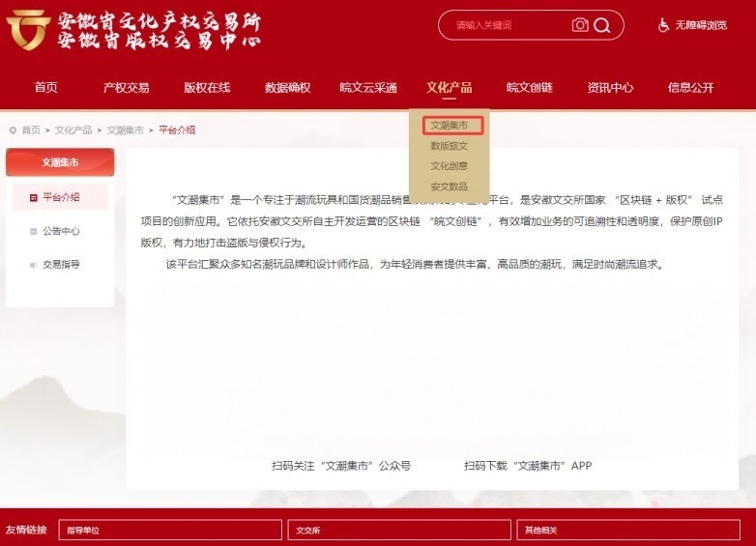Click the 友情链接 footer label

(26, 530)
